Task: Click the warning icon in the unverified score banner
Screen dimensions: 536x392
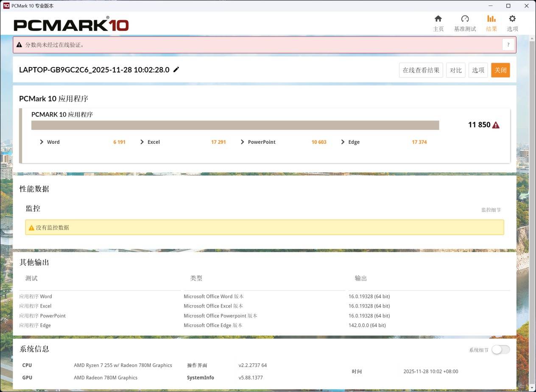Action: 20,45
